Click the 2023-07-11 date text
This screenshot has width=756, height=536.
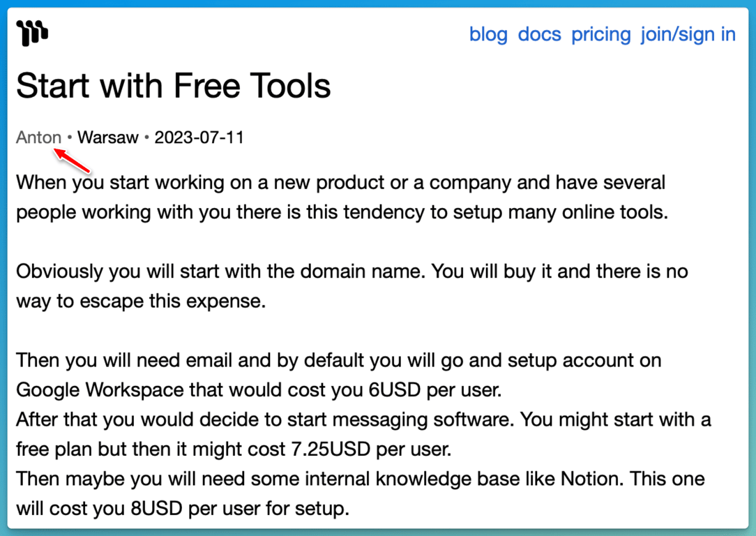click(199, 137)
